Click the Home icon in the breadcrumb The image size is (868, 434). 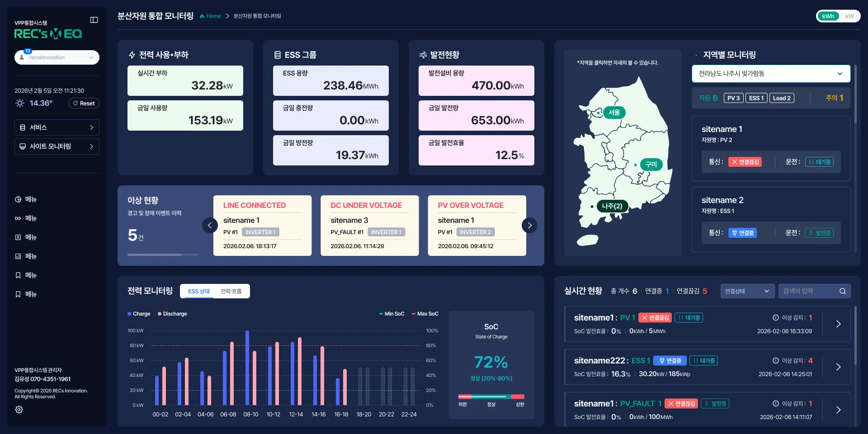pyautogui.click(x=202, y=16)
